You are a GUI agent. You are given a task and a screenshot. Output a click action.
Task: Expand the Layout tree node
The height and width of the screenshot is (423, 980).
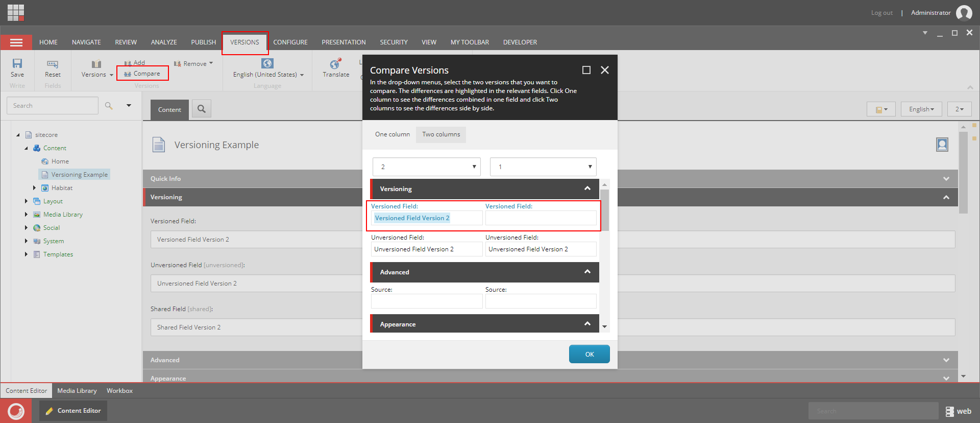click(x=26, y=201)
